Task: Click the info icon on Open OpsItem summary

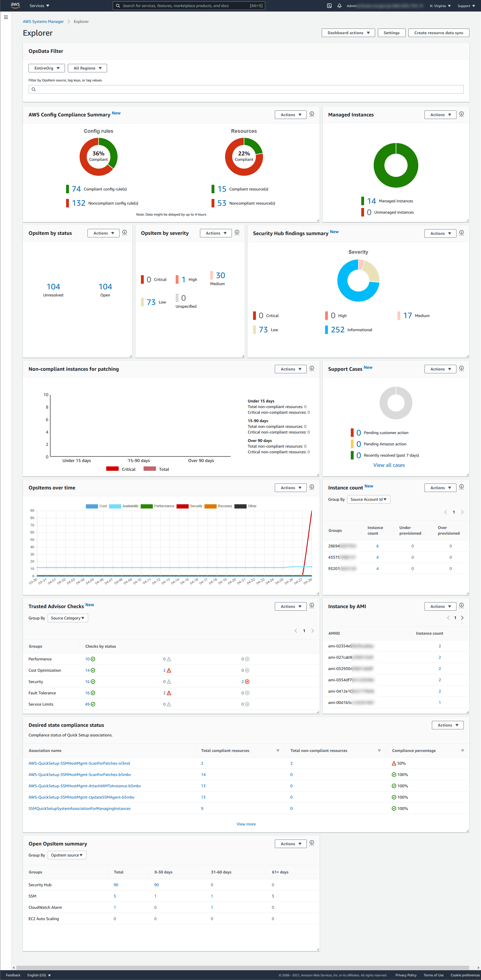Action: click(x=312, y=843)
